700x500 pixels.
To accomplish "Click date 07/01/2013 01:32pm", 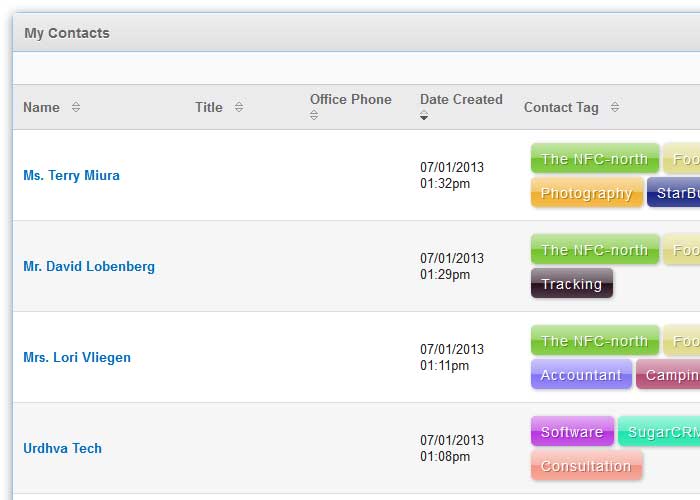I will point(452,175).
